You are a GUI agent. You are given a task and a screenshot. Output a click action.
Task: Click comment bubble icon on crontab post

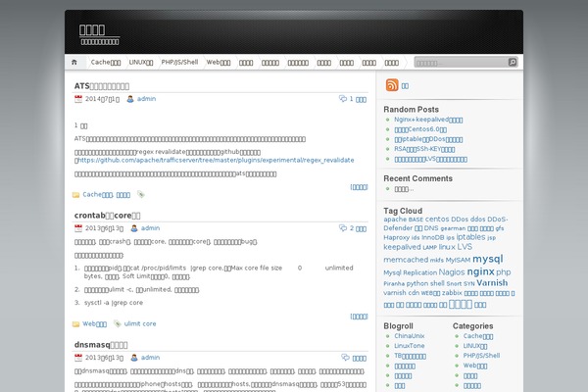point(343,228)
